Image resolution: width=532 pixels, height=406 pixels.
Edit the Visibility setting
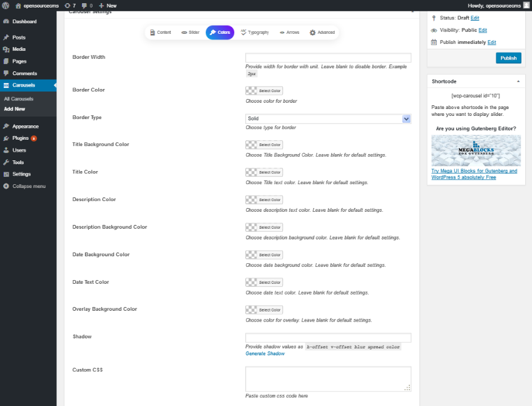(x=483, y=30)
